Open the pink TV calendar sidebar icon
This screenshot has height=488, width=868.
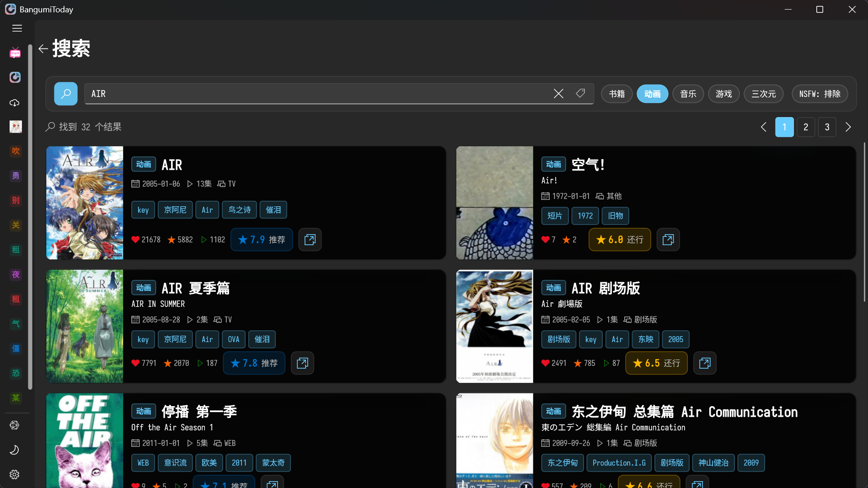tap(15, 53)
